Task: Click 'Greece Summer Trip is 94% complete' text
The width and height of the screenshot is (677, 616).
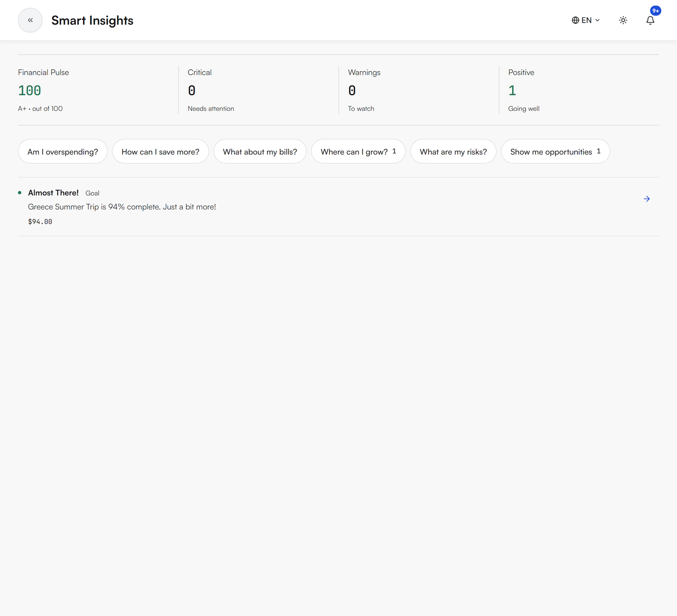Action: pos(94,207)
